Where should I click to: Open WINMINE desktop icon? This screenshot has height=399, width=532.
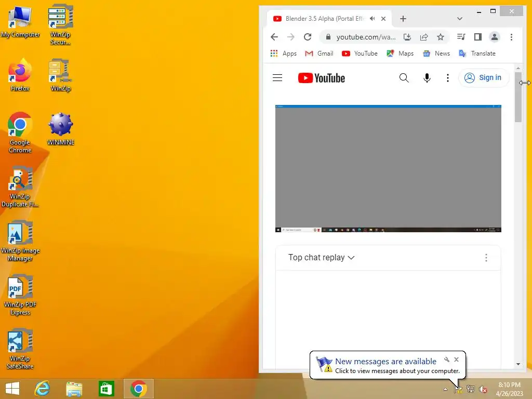click(60, 129)
